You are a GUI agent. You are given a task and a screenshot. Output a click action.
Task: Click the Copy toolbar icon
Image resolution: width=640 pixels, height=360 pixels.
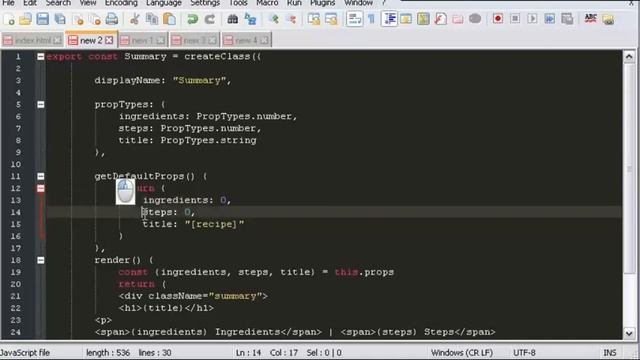[152, 19]
